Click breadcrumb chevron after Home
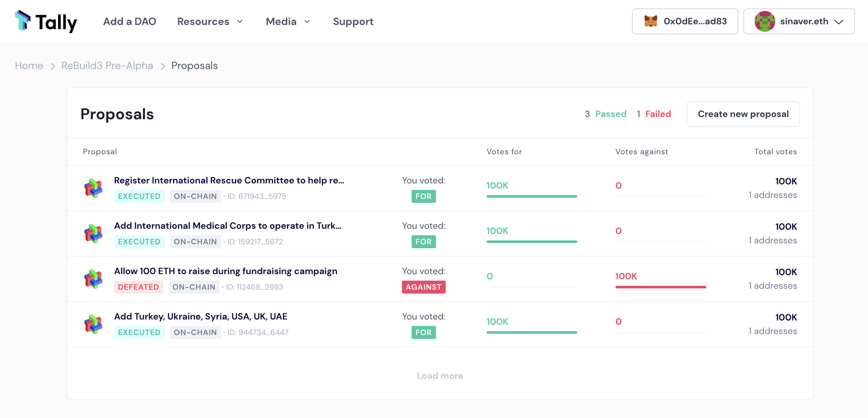This screenshot has height=418, width=868. 53,66
